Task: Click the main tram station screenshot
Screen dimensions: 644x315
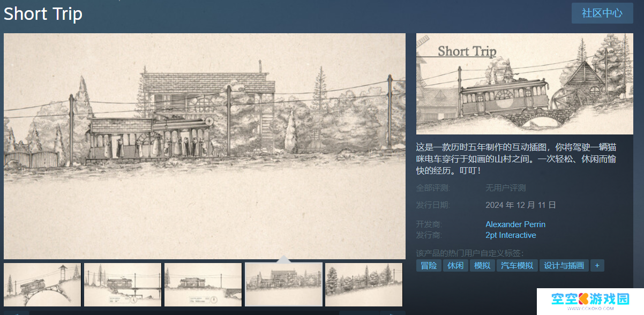Action: [x=205, y=146]
